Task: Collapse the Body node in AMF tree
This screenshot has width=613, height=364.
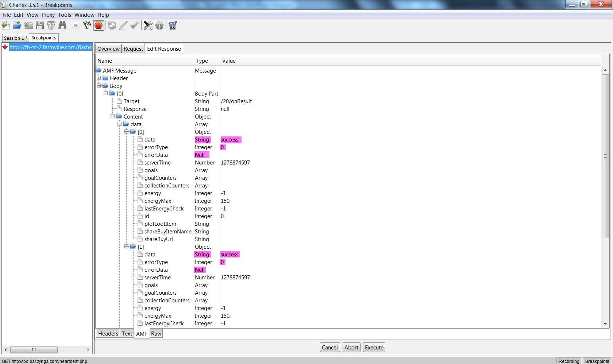Action: [99, 86]
